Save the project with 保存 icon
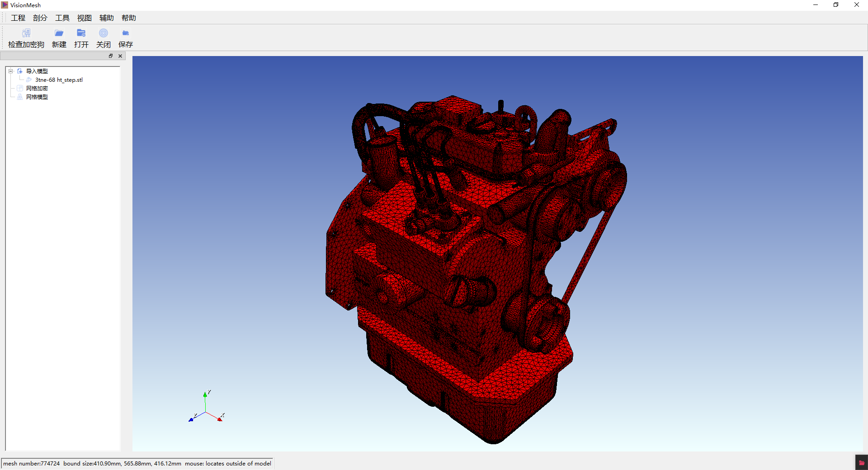Image resolution: width=868 pixels, height=470 pixels. (126, 33)
